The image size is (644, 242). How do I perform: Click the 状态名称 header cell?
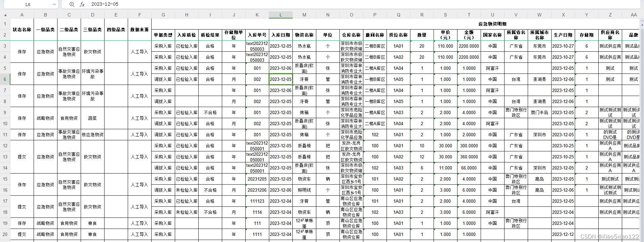[x=22, y=30]
